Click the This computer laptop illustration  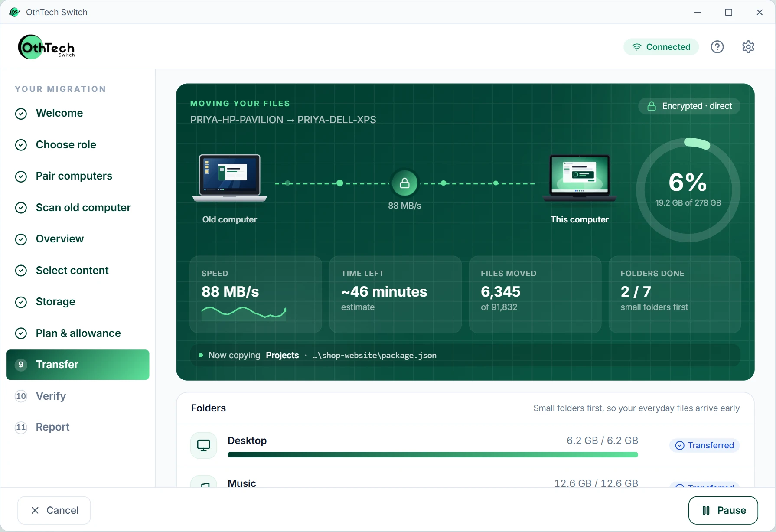coord(580,178)
